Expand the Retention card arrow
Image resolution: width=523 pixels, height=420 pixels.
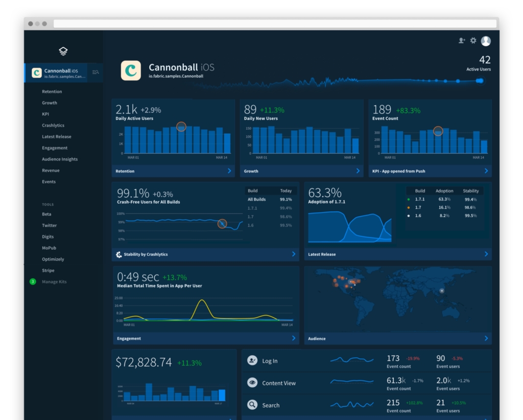229,171
